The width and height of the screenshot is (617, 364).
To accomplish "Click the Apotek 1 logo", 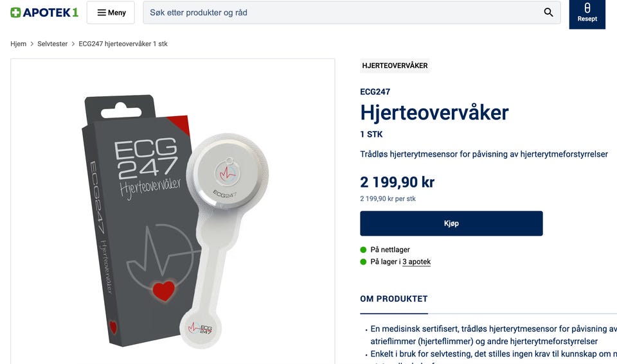I will click(44, 13).
